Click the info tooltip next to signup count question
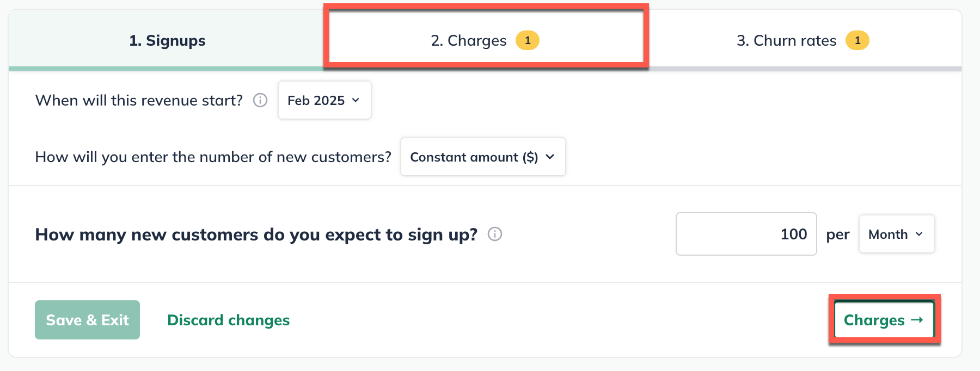This screenshot has width=980, height=371. pos(495,234)
